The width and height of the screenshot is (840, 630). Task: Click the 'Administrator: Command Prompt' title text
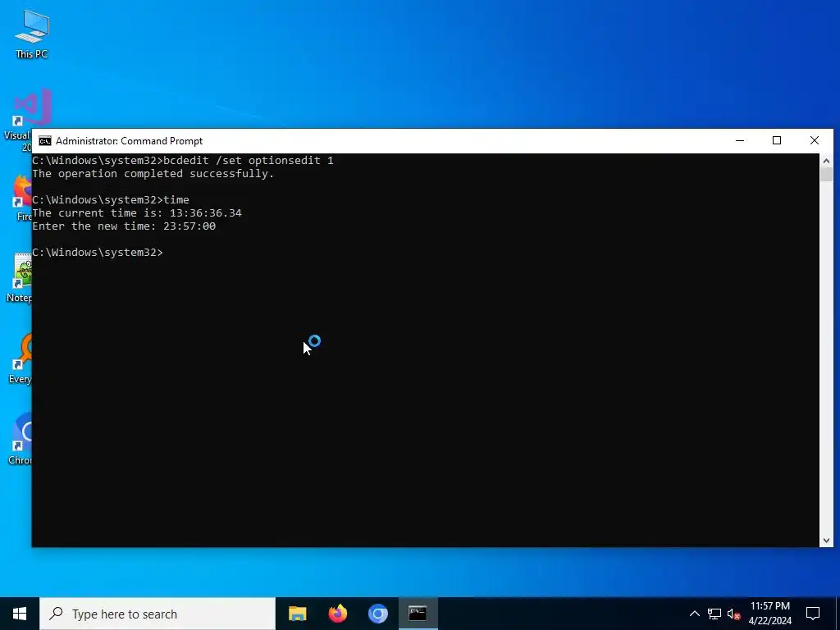click(129, 141)
